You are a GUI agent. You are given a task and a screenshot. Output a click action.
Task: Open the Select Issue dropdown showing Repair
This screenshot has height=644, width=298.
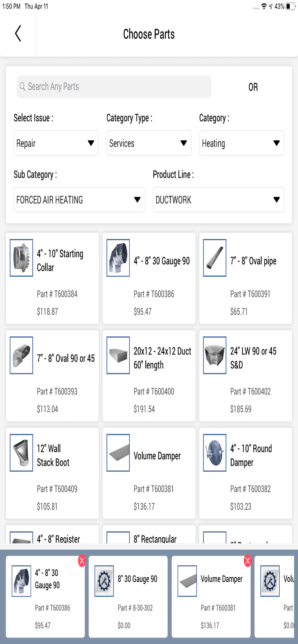(56, 143)
